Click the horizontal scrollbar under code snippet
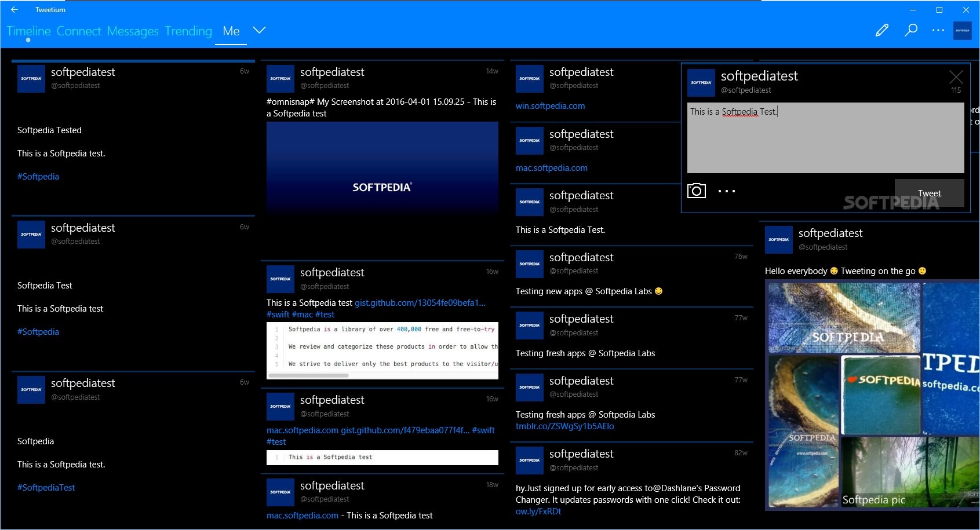This screenshot has width=980, height=530. 309,375
